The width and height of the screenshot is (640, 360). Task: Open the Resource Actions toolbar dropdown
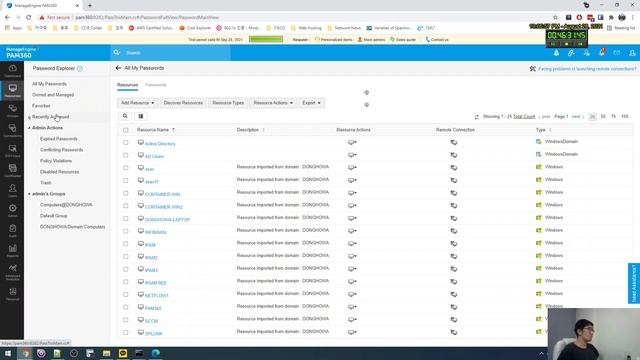[x=273, y=103]
